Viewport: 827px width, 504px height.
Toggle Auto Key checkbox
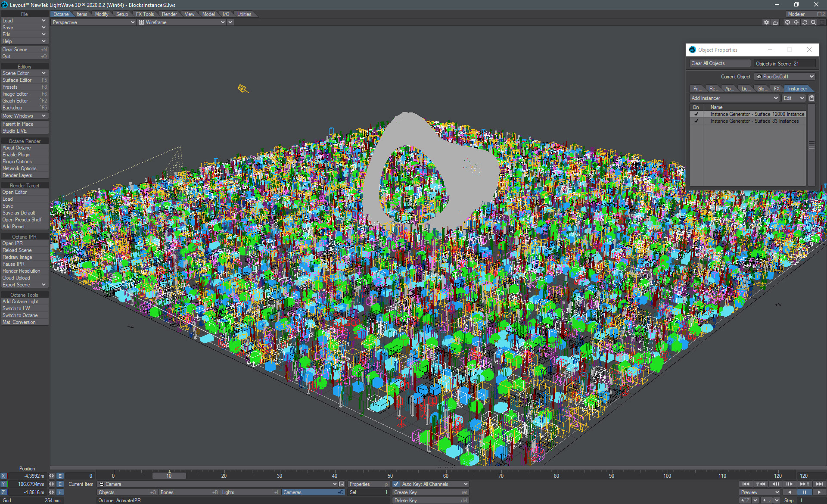pos(396,484)
